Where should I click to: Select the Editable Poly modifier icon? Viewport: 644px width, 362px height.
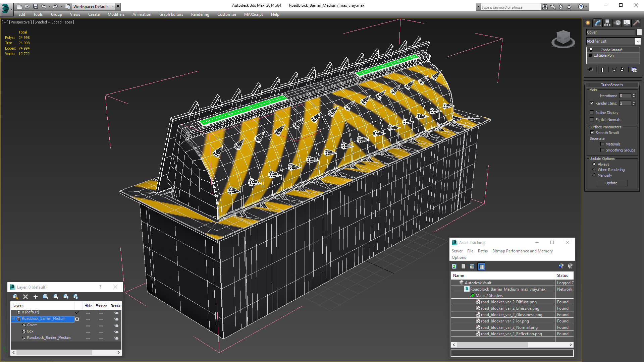tap(590, 55)
